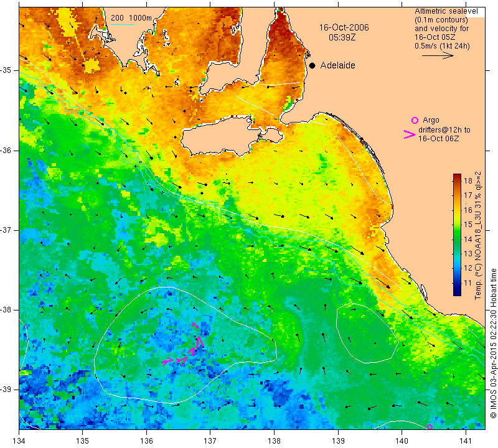Image resolution: width=498 pixels, height=448 pixels.
Task: Click the 11 value on the temperature scale
Action: click(x=468, y=283)
